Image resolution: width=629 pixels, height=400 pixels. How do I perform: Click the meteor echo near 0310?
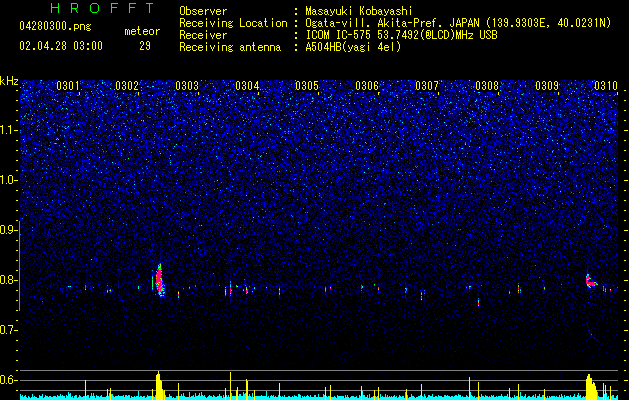point(591,281)
